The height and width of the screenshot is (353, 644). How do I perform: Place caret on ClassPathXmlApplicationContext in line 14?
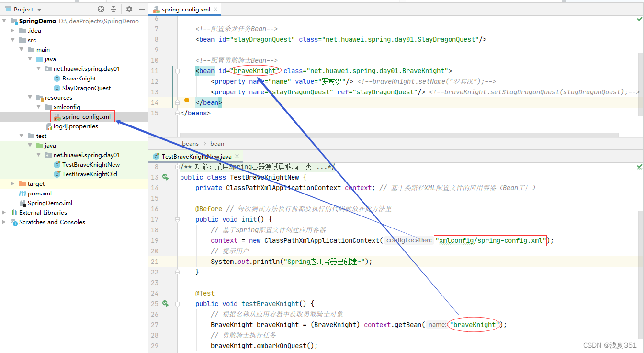click(283, 188)
